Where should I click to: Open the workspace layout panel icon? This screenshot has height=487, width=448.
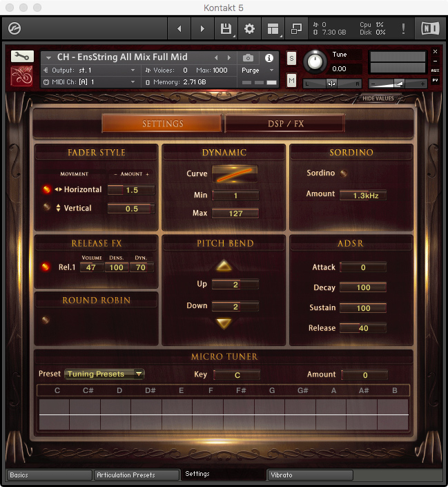273,28
